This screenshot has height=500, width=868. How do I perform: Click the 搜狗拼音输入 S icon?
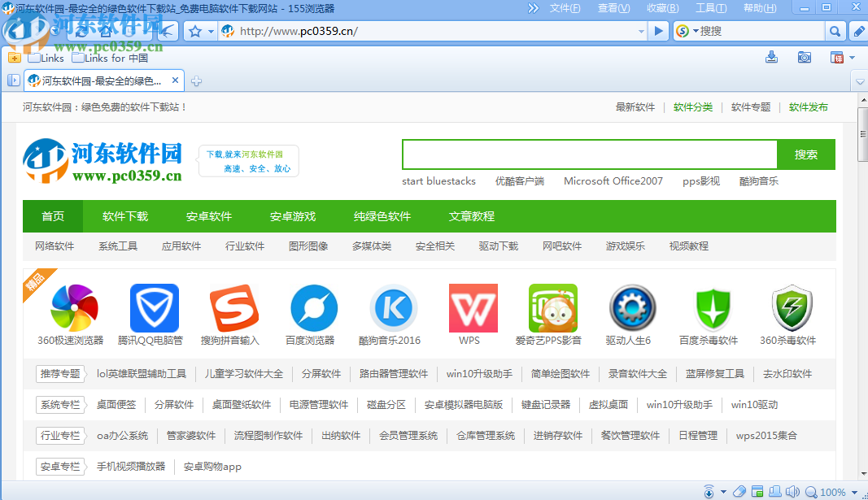(234, 308)
